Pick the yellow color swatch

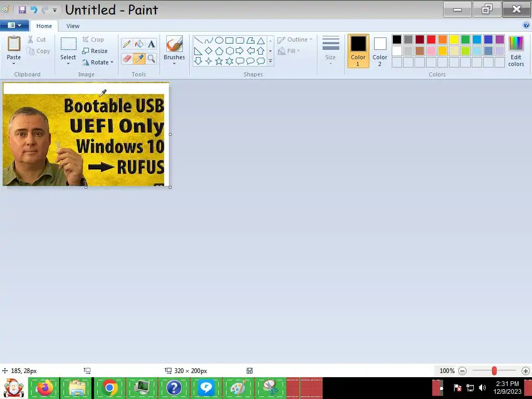click(x=454, y=39)
